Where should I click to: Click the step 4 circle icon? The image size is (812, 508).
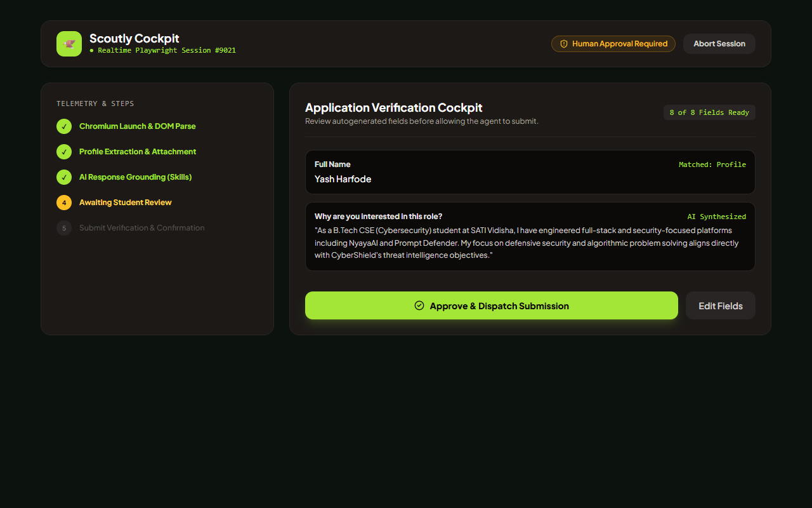point(64,203)
